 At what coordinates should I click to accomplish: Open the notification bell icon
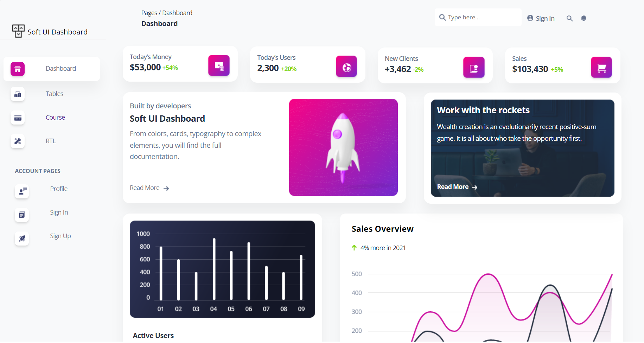(x=584, y=18)
